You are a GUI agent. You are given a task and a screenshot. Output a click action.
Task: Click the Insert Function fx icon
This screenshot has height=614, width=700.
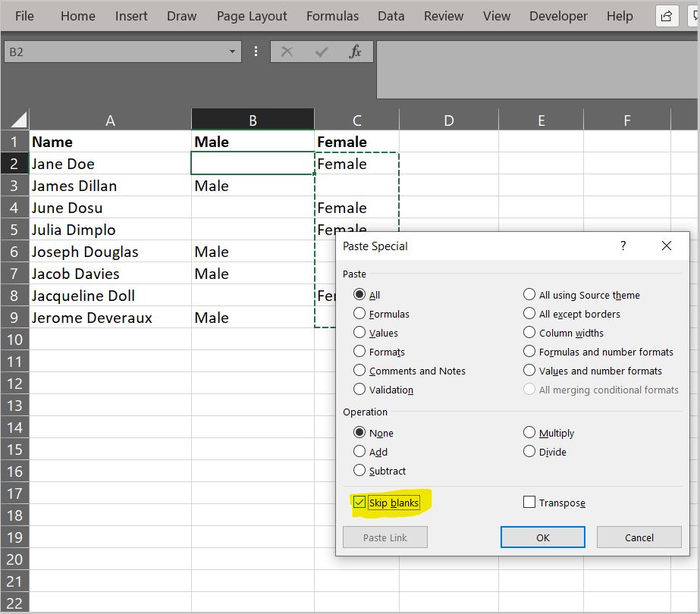355,52
